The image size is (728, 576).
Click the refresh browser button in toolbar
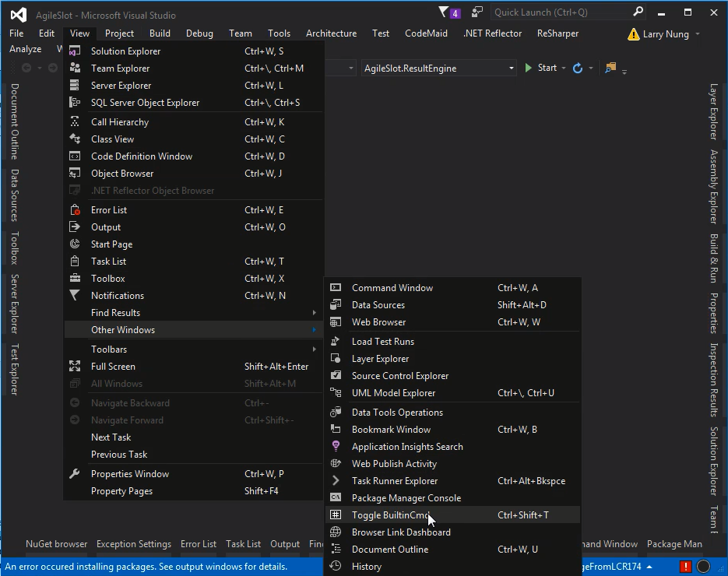click(578, 68)
